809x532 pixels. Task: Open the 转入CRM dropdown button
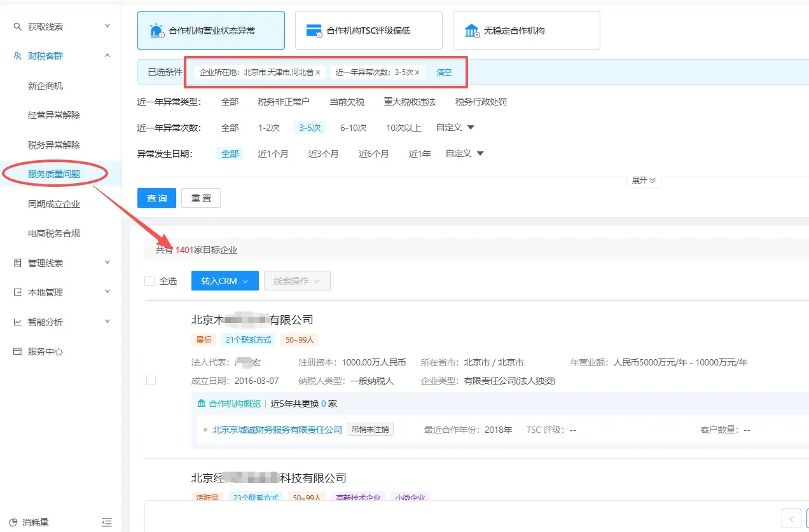[x=225, y=281]
